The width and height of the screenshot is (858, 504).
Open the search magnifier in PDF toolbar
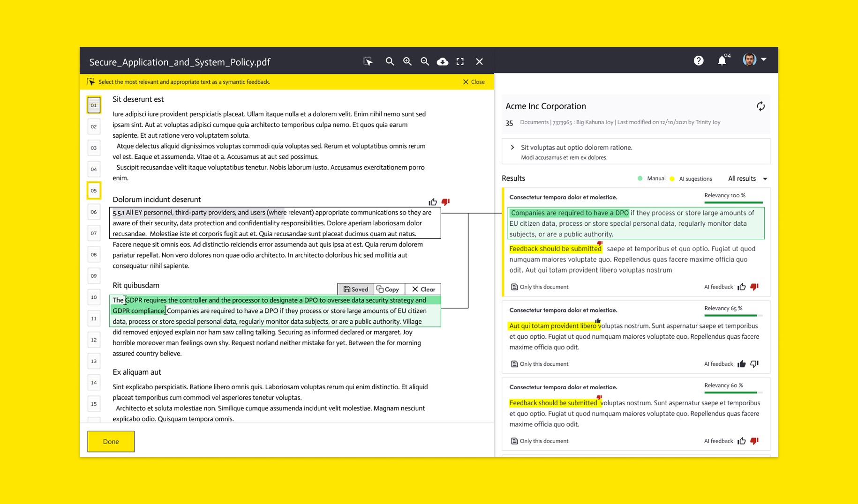[x=390, y=61]
